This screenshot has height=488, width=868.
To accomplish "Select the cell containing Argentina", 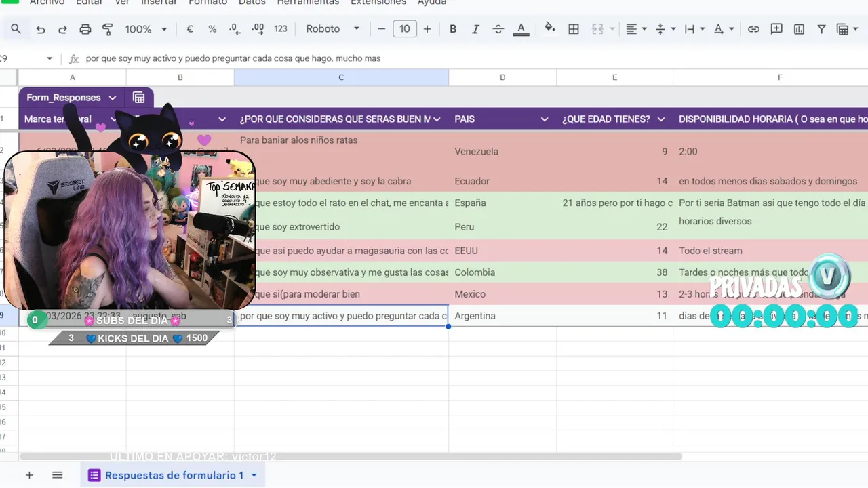I will click(x=502, y=316).
